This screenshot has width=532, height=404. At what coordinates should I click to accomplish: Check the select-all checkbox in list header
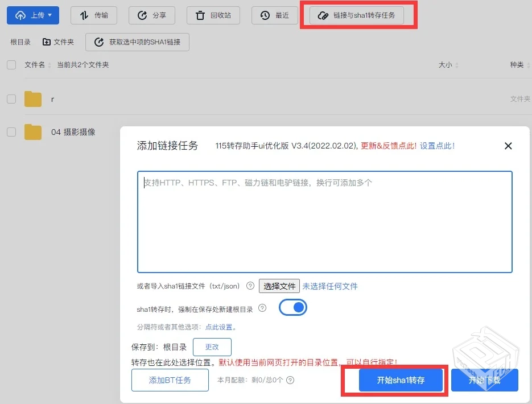point(10,64)
